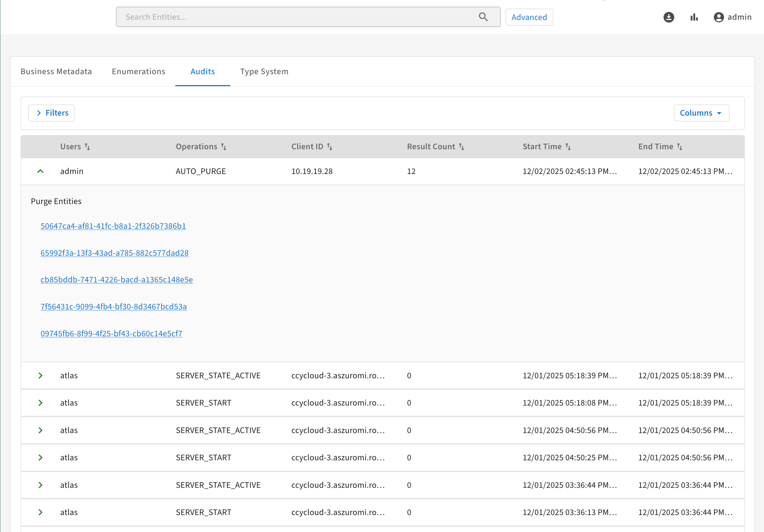Screen dimensions: 764x532
Task: Switch to the Type System tab
Action: [264, 71]
